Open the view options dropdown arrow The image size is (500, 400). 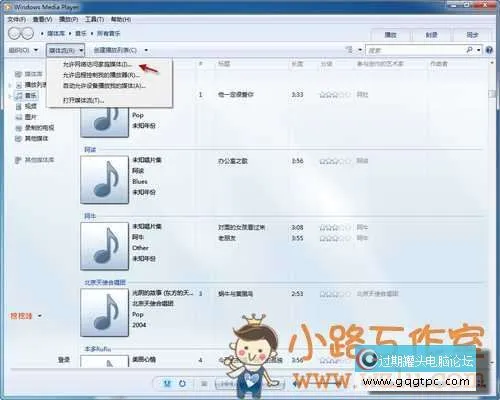click(360, 50)
